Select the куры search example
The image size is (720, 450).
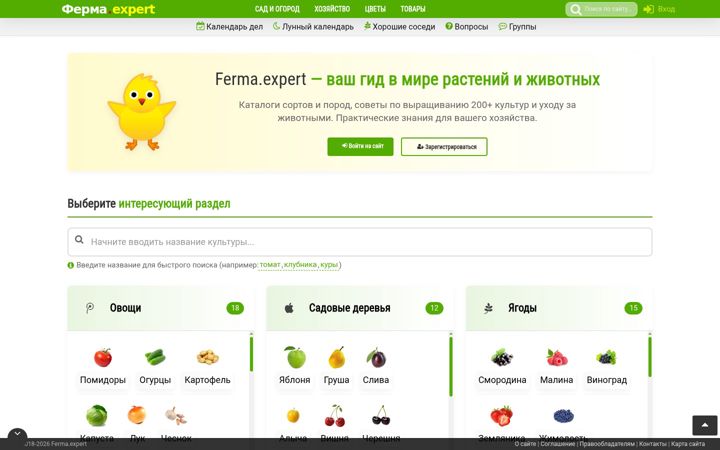coord(329,265)
